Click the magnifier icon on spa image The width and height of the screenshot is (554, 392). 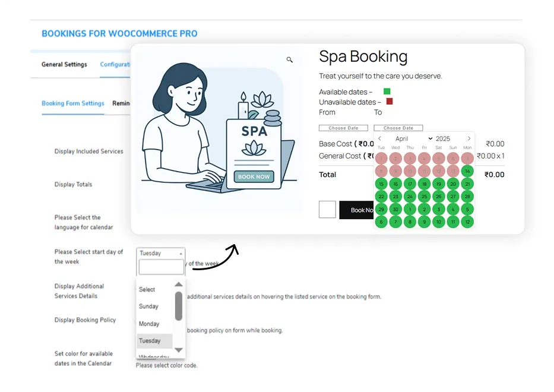[x=289, y=60]
